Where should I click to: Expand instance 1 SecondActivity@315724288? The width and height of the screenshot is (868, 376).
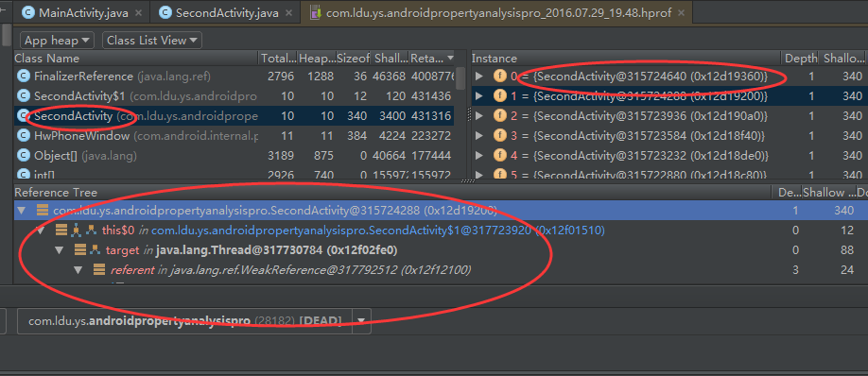(479, 96)
